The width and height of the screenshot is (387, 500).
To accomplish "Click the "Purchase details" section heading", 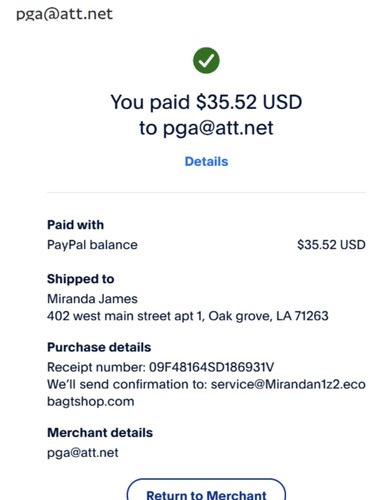I will click(99, 347).
